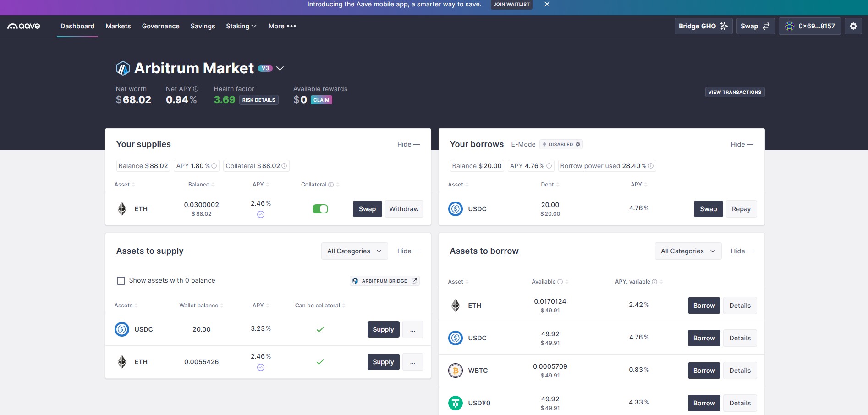Click the E-Mode disabled settings gear
Screen dimensions: 868x415
coord(578,144)
